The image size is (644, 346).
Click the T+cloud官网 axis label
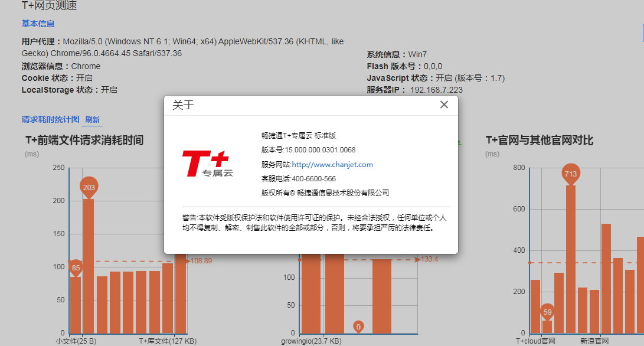tap(535, 341)
